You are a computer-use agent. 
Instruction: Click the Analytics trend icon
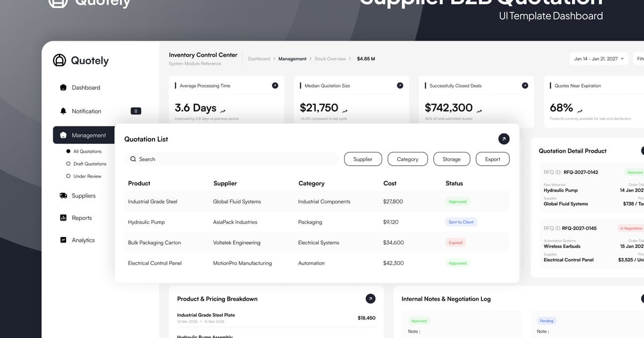tap(63, 240)
